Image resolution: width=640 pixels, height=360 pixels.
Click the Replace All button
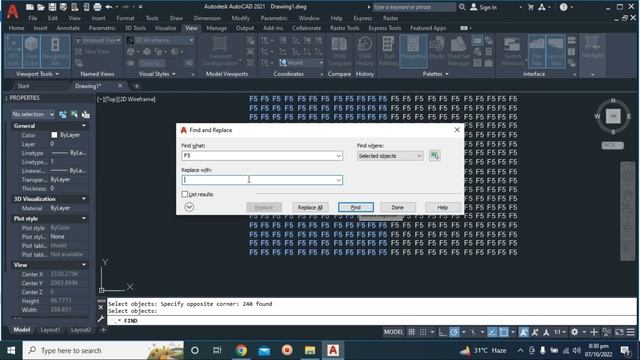pos(310,207)
